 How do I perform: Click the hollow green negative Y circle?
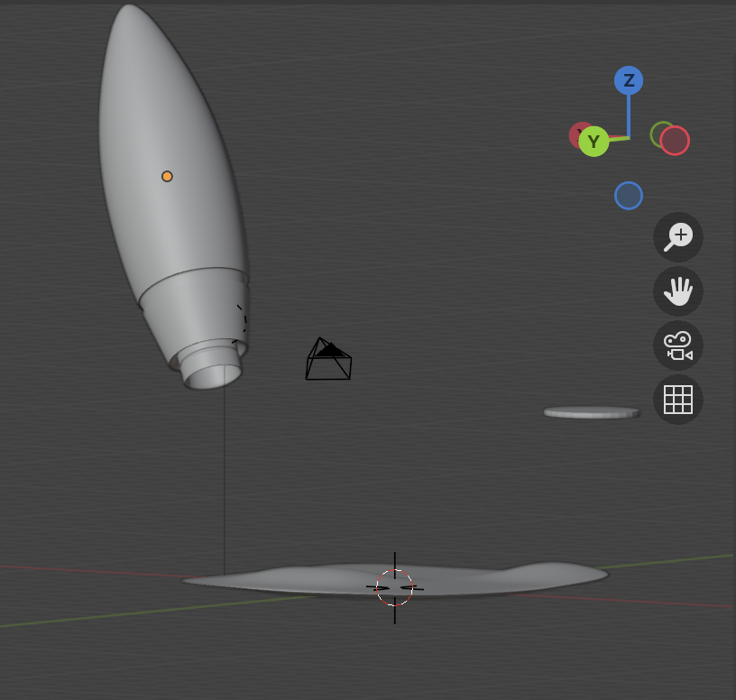[x=662, y=134]
